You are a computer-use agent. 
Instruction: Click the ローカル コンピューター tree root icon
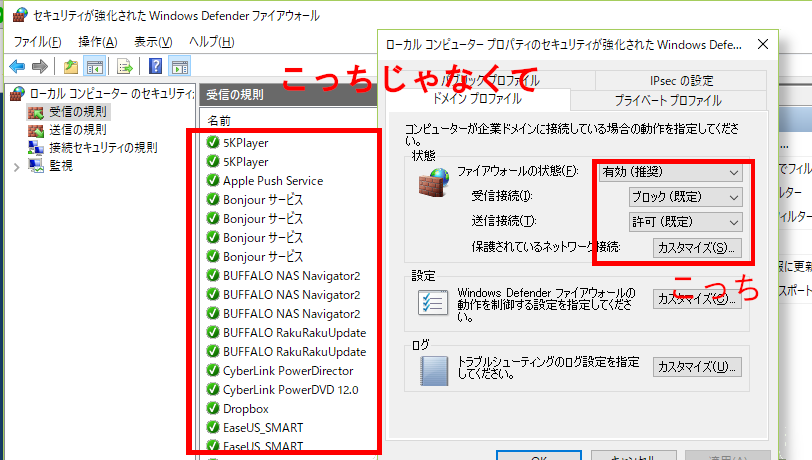coord(18,94)
